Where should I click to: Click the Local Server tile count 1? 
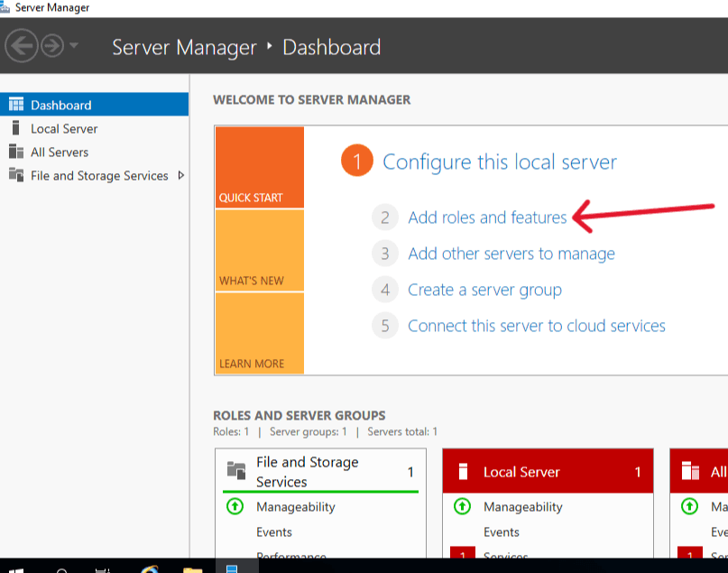(x=638, y=472)
